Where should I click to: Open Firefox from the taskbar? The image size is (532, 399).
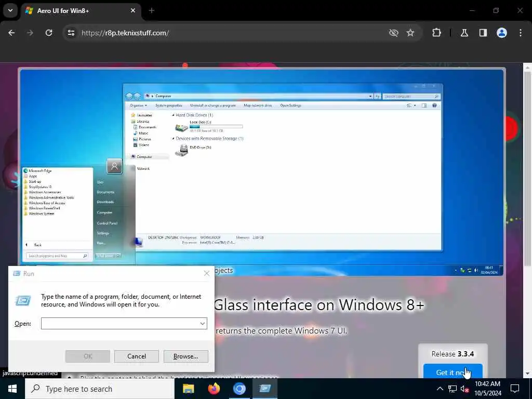[x=214, y=389]
